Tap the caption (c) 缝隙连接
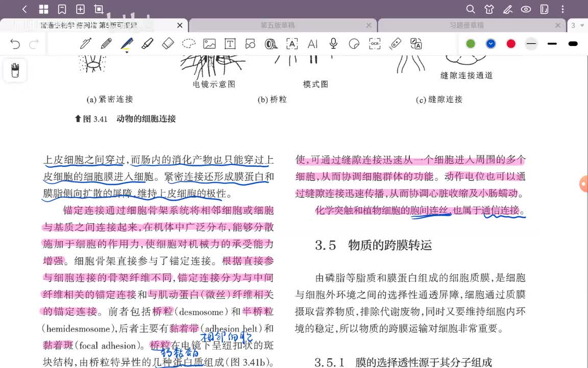 (439, 100)
